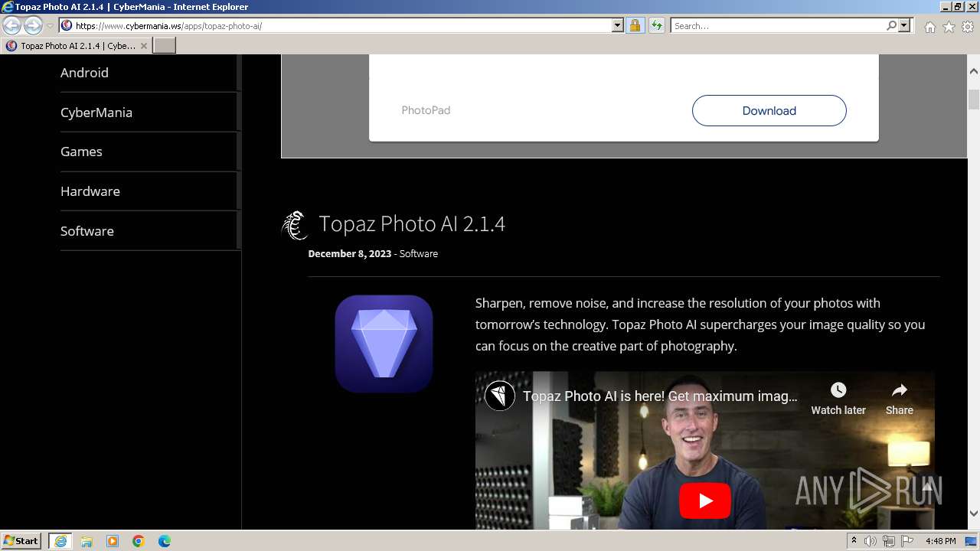Launch Chrome from the taskbar
Viewport: 980px width, 551px height.
tap(139, 541)
